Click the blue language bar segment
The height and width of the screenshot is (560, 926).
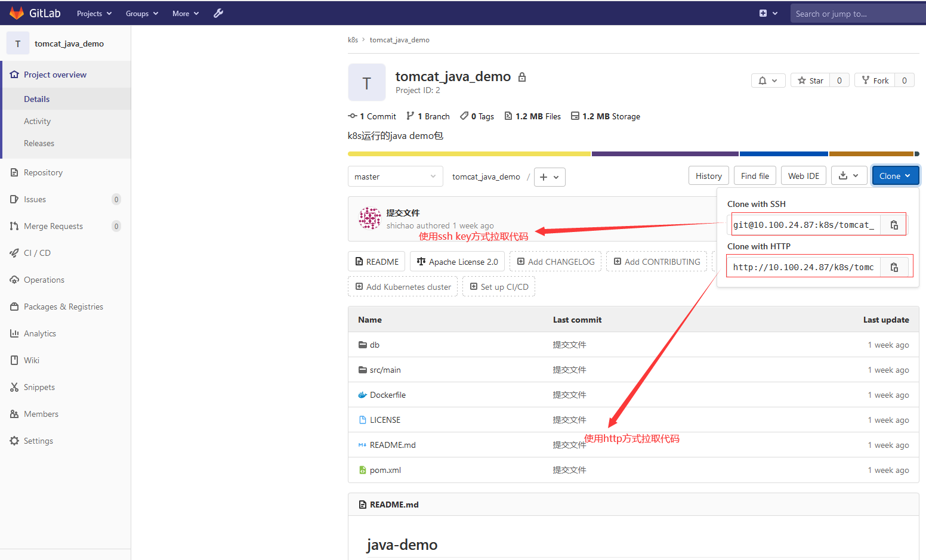pos(784,154)
